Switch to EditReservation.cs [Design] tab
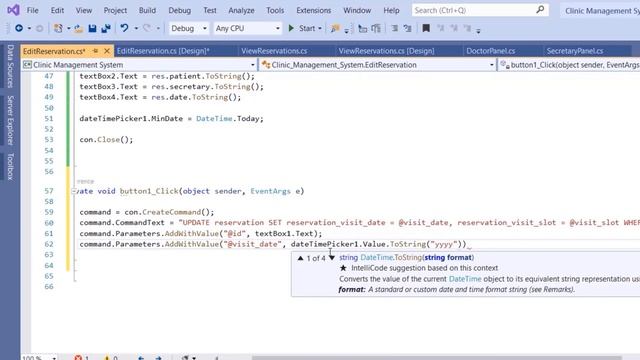640x360 pixels. pyautogui.click(x=163, y=51)
